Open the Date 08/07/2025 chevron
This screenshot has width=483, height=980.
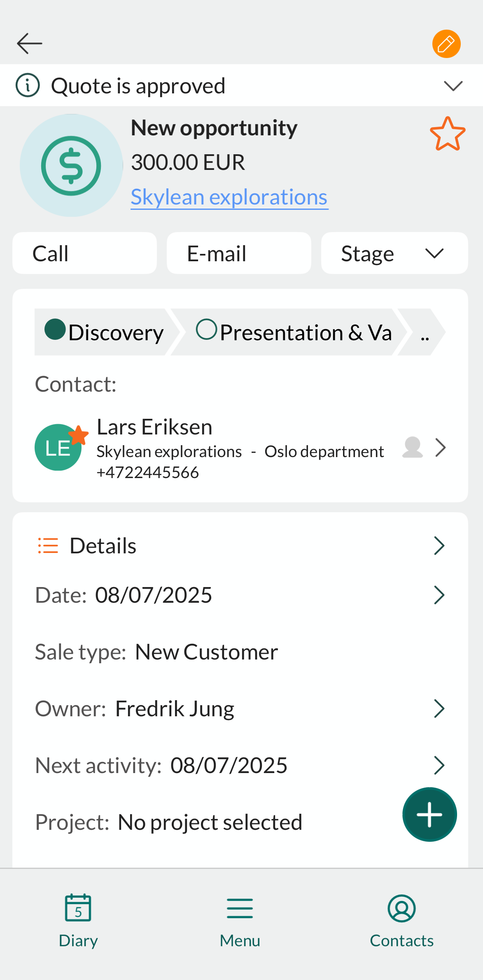(439, 595)
